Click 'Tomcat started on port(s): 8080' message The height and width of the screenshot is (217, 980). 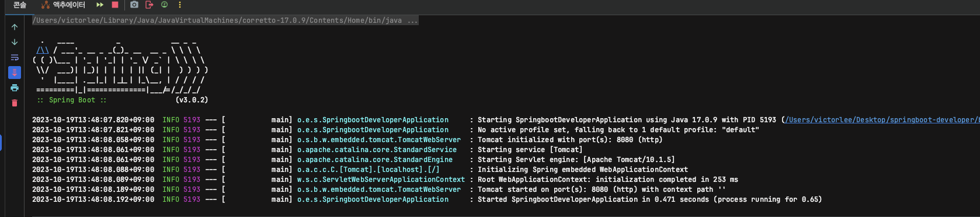tap(602, 190)
